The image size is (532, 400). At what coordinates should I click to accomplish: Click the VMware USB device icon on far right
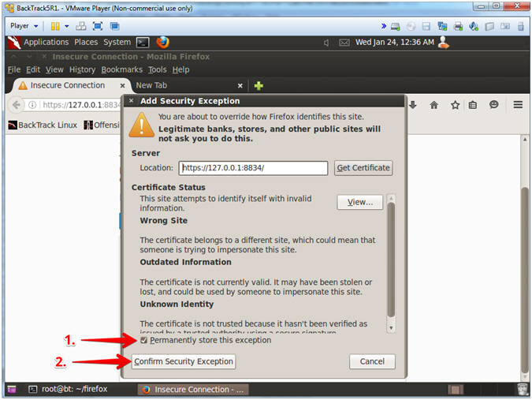click(x=521, y=27)
